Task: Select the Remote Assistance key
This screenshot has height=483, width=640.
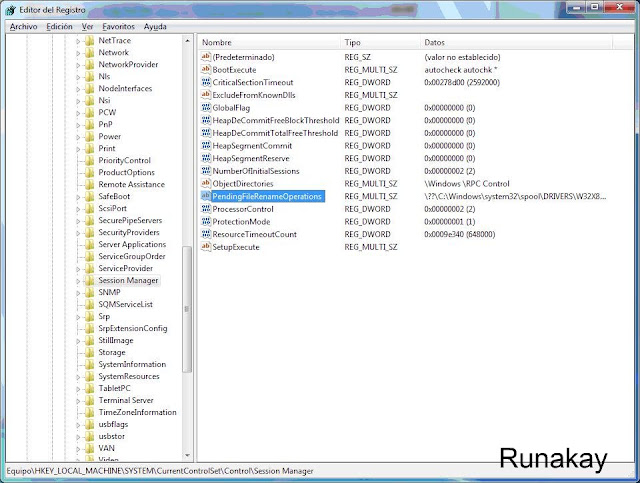Action: click(x=131, y=184)
